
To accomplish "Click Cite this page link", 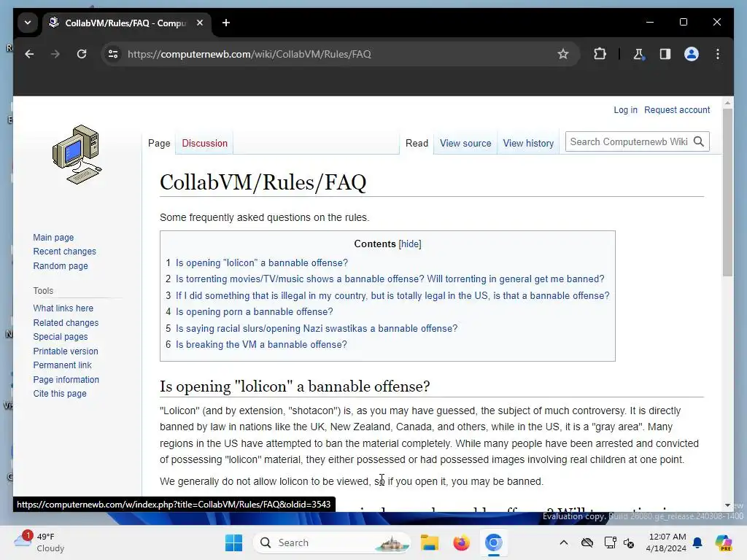I will click(60, 394).
